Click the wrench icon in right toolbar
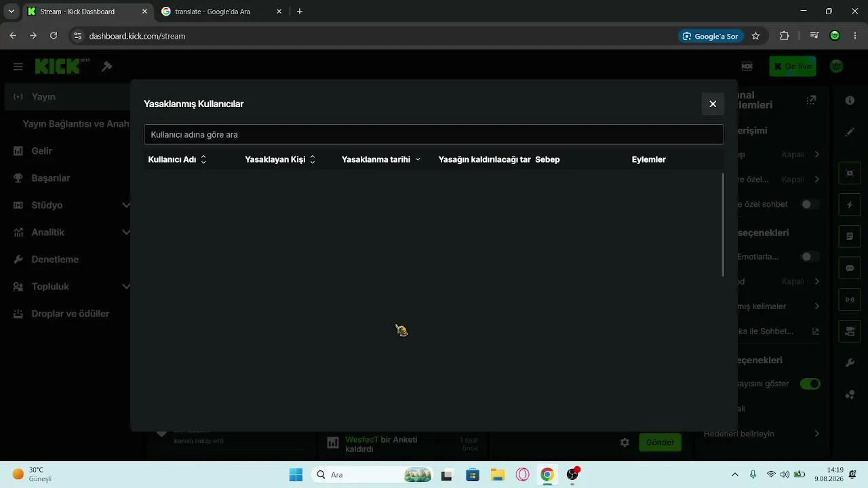This screenshot has width=868, height=488. tap(850, 363)
